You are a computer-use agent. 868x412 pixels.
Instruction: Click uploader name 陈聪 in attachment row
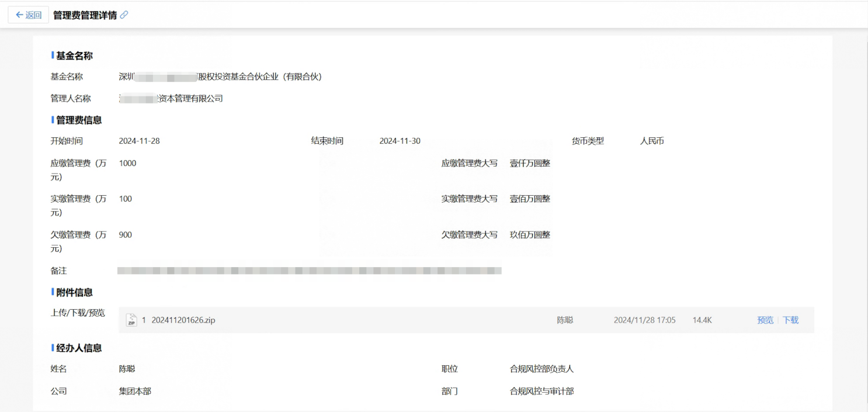[565, 320]
